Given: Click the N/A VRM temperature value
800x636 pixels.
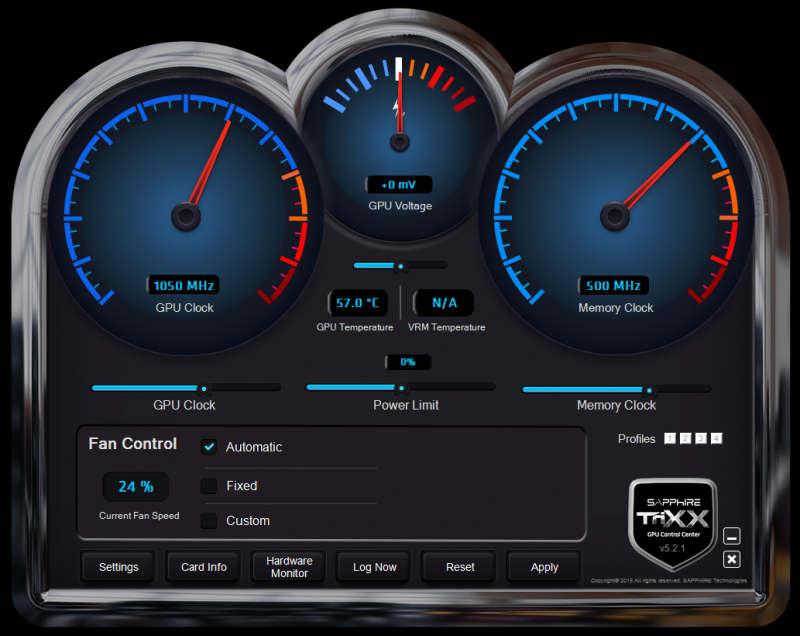Looking at the screenshot, I should coord(444,303).
